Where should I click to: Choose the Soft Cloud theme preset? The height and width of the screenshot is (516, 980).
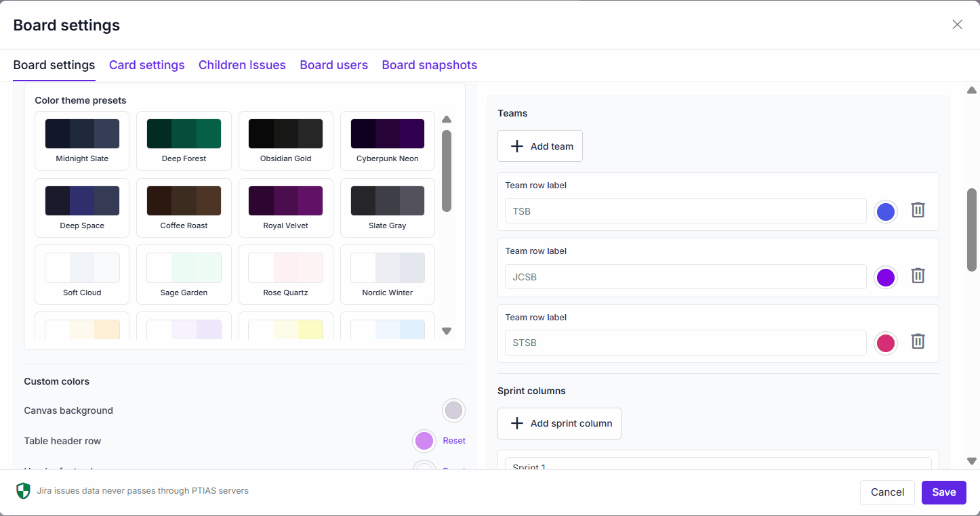coord(82,274)
